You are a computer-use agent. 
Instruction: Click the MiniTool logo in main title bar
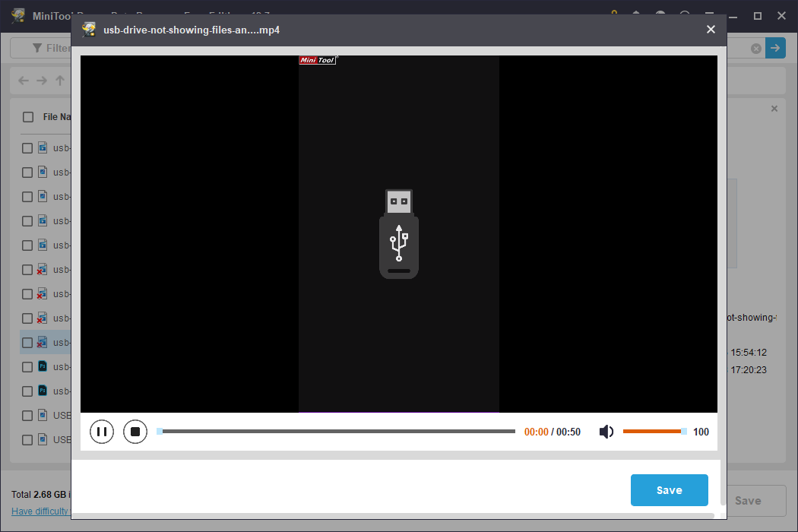coord(18,15)
